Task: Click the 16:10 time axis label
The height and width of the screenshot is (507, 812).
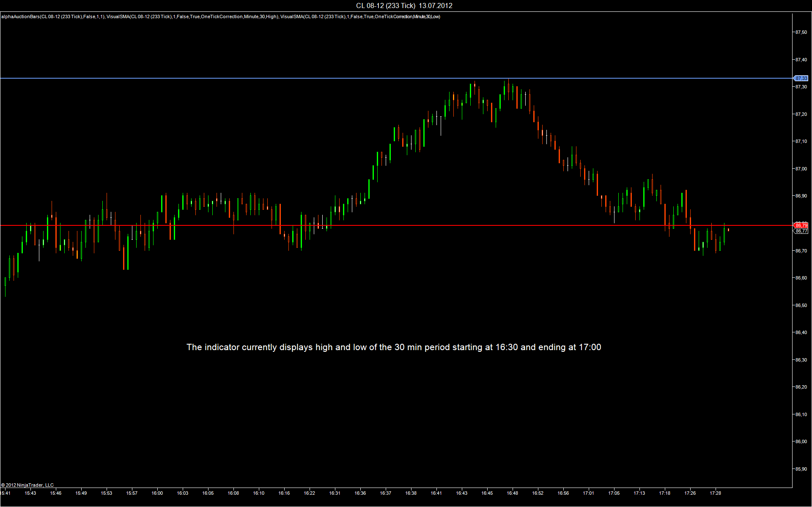Action: coord(259,493)
